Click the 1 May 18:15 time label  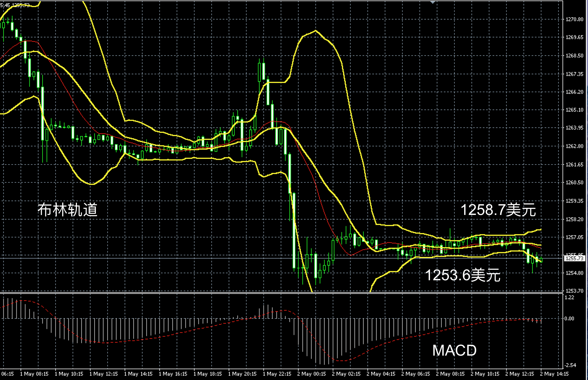click(x=208, y=374)
